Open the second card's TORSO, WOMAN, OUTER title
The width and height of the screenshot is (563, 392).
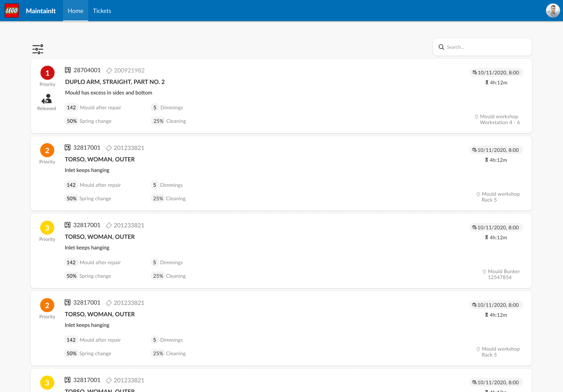point(100,159)
